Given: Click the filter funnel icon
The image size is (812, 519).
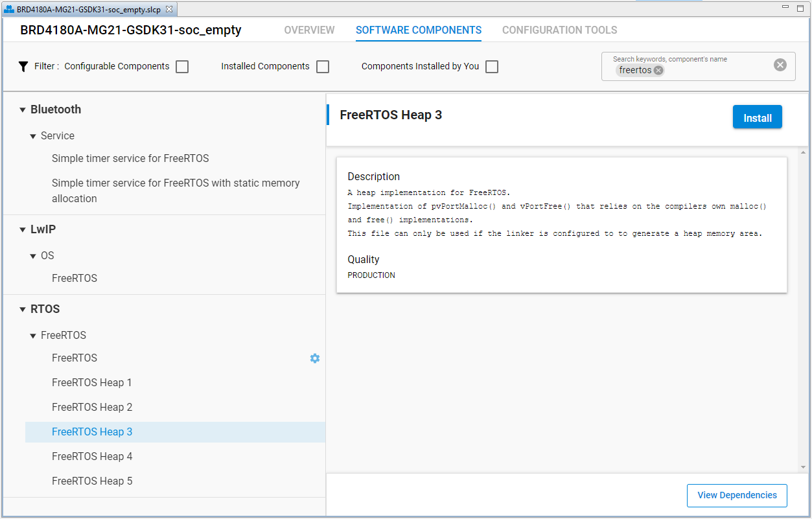Looking at the screenshot, I should [x=23, y=66].
